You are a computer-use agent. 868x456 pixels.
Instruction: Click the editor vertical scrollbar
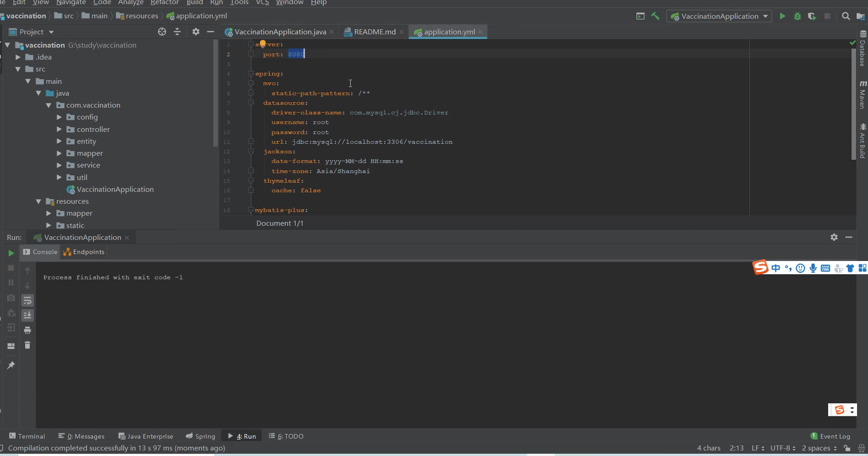click(853, 104)
